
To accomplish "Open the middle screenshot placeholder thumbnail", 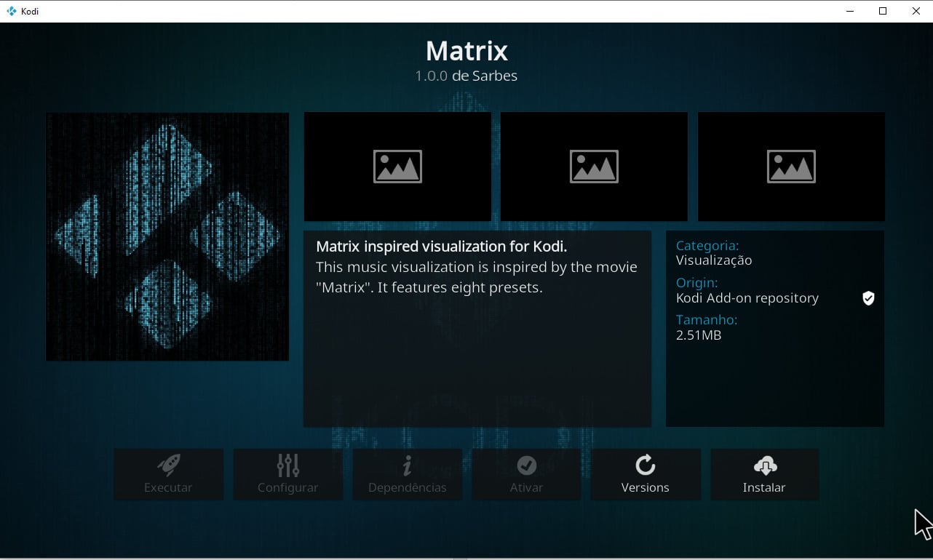I will click(x=594, y=167).
